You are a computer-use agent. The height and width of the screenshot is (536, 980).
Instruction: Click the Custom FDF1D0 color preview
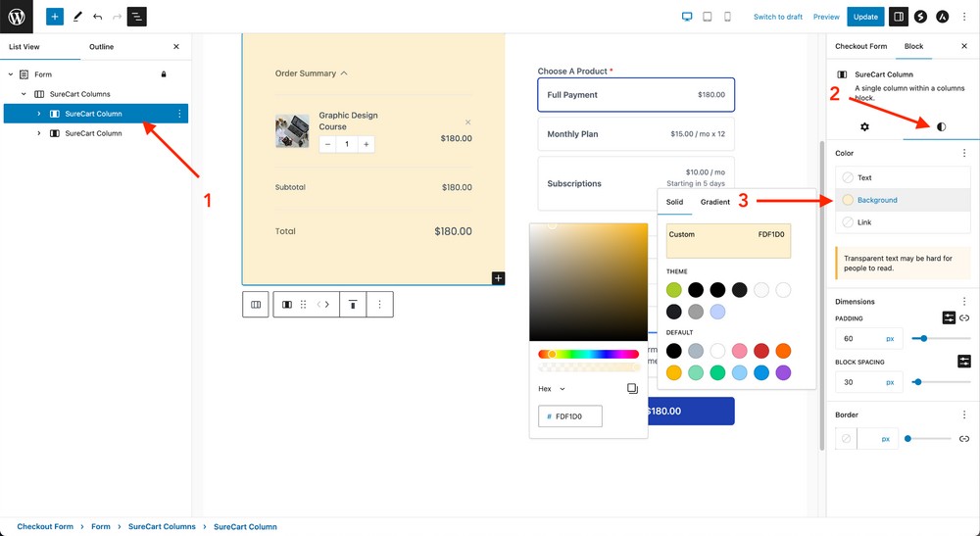pos(728,241)
